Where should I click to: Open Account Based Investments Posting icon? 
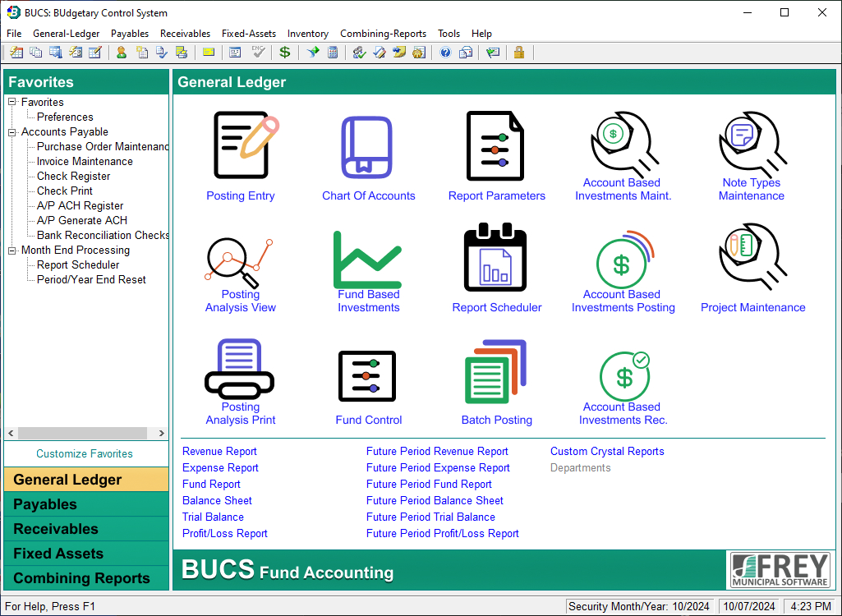click(x=624, y=260)
